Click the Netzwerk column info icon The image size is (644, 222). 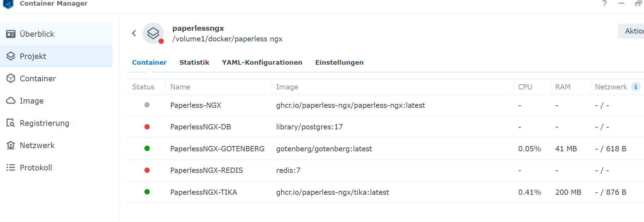coord(636,87)
